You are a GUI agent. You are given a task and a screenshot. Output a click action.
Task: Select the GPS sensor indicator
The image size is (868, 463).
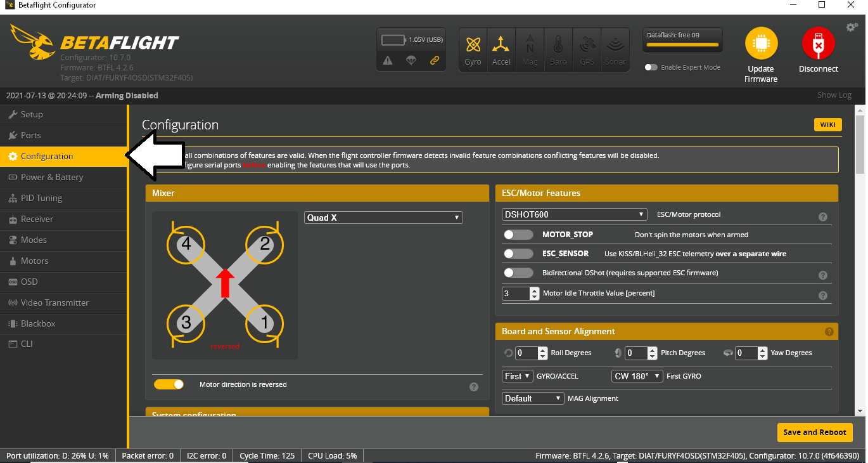[587, 49]
